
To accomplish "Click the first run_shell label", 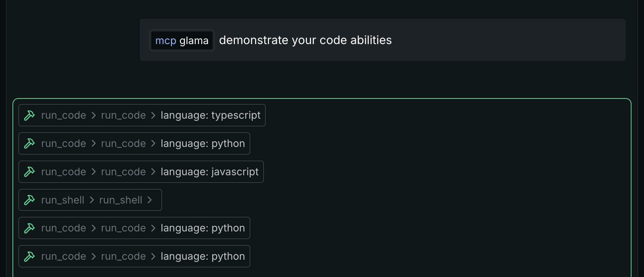I will (x=63, y=200).
